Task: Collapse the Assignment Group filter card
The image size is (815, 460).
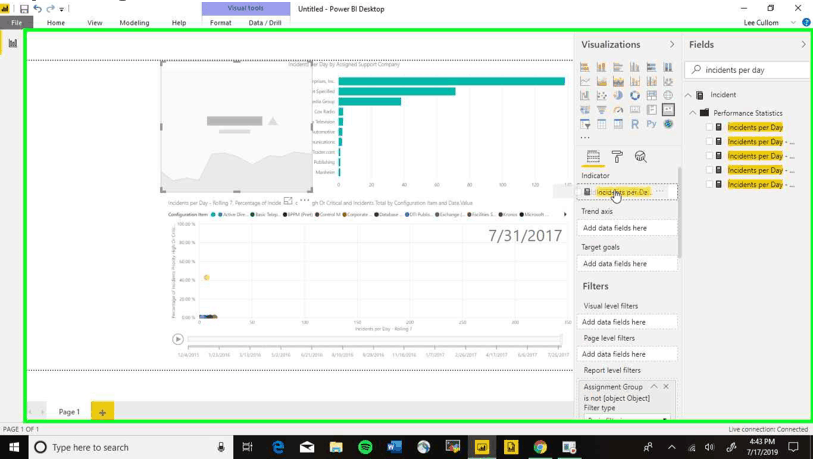Action: click(654, 387)
